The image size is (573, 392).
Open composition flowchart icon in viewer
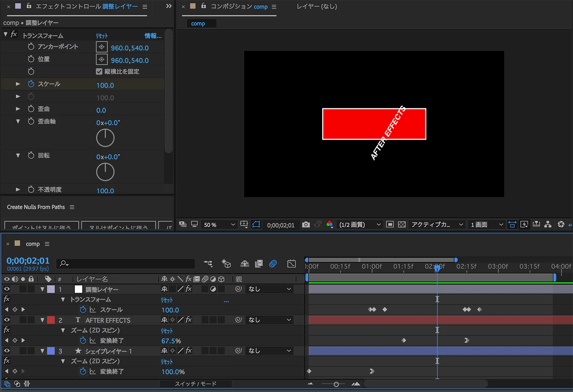(x=548, y=224)
